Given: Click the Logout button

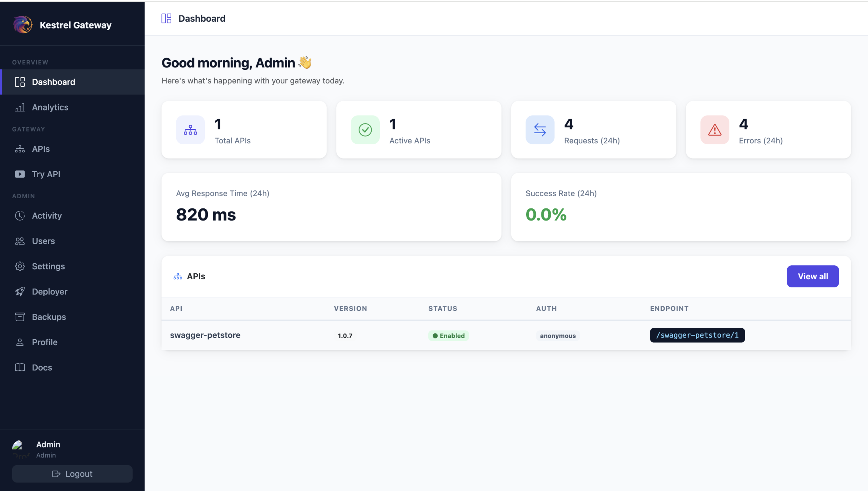Looking at the screenshot, I should click(x=72, y=474).
